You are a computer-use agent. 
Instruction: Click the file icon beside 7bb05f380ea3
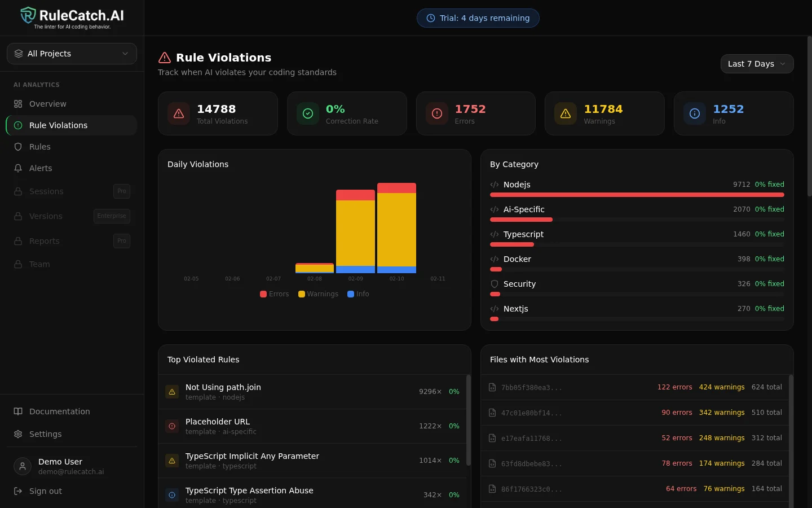[x=492, y=387]
